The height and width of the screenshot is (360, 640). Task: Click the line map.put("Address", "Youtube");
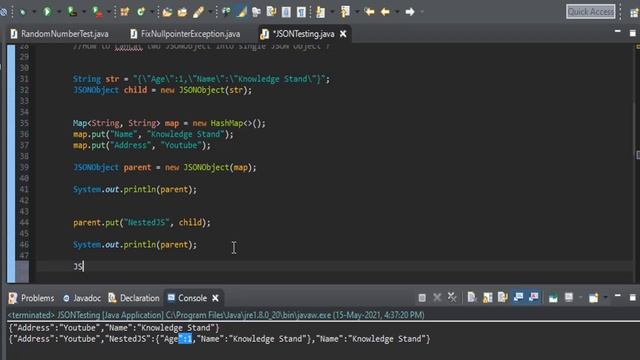point(142,145)
